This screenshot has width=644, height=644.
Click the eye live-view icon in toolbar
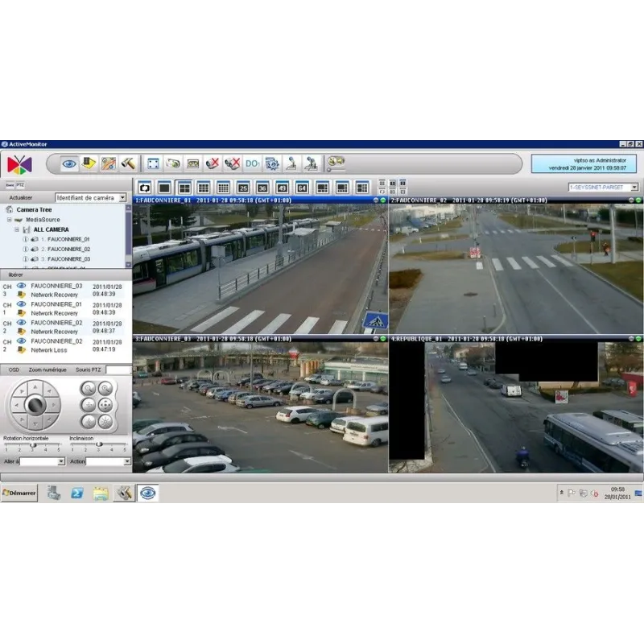70,163
